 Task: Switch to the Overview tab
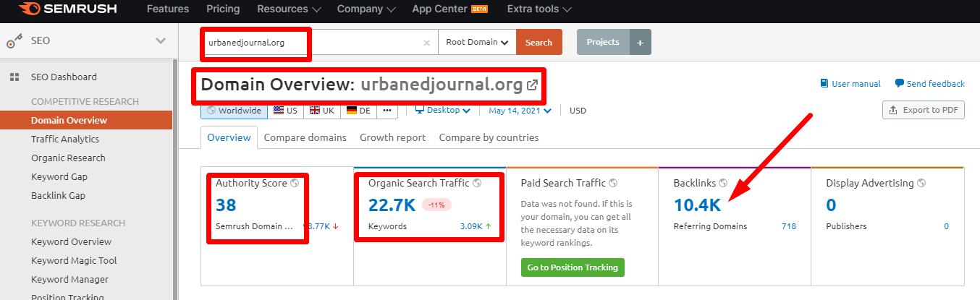pos(229,137)
